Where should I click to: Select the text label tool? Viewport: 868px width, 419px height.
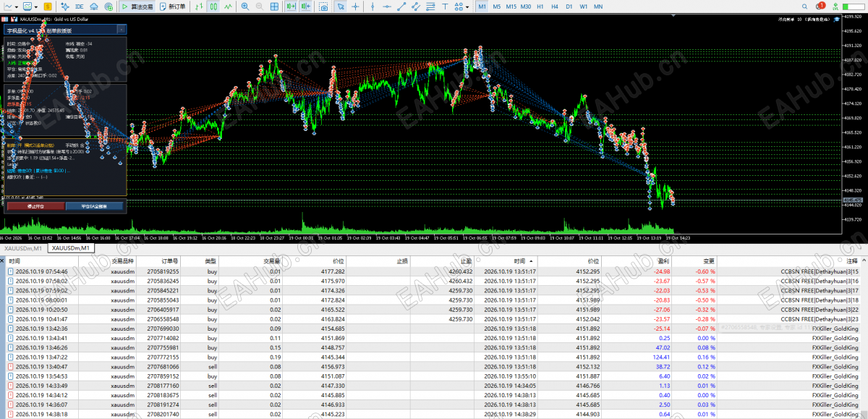(x=446, y=7)
